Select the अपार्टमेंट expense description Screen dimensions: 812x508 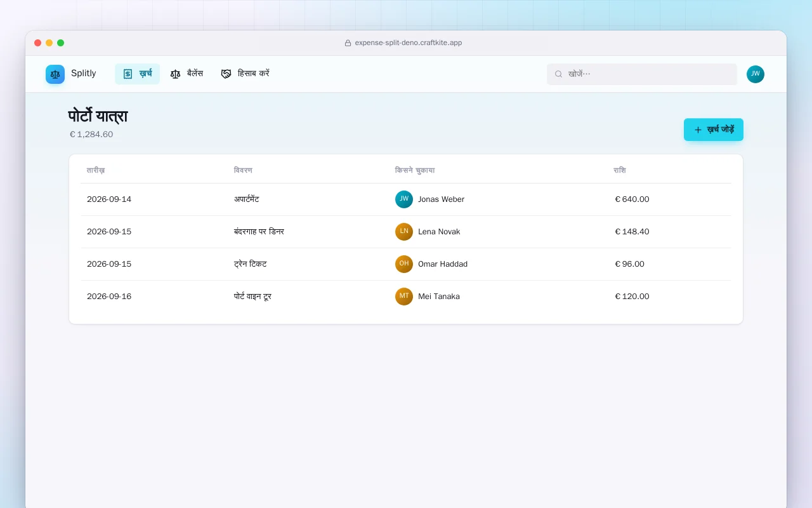pyautogui.click(x=247, y=199)
